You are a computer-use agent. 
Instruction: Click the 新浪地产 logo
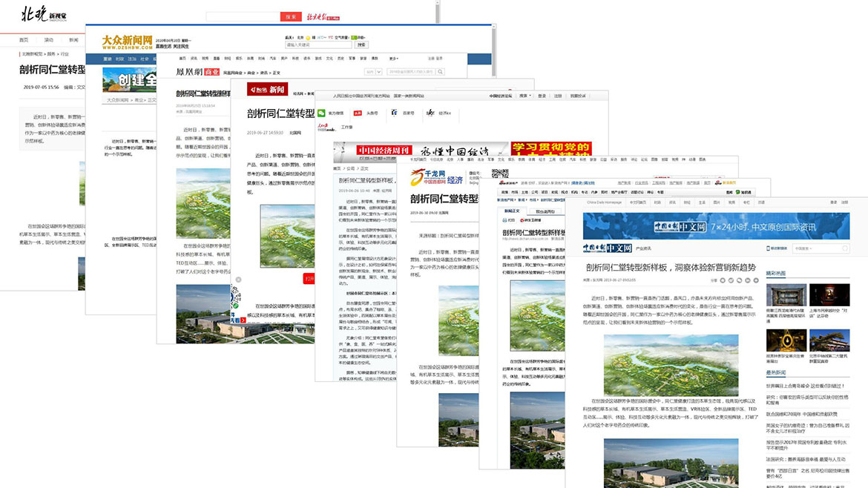coord(509,182)
